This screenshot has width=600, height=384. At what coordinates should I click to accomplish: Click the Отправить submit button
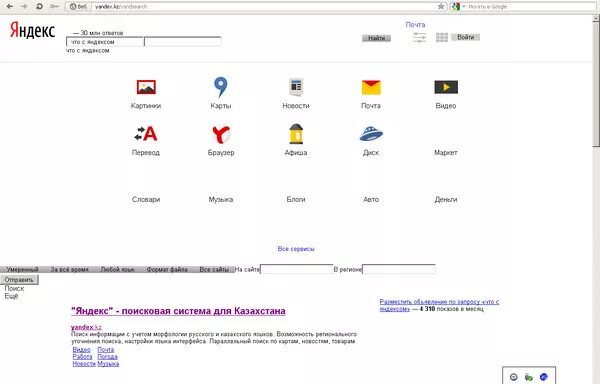coord(19,280)
